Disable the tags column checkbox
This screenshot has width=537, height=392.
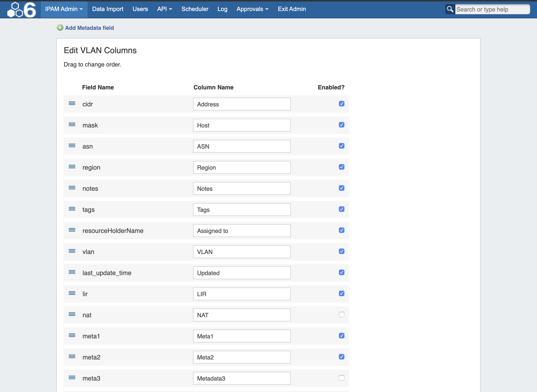tap(341, 209)
